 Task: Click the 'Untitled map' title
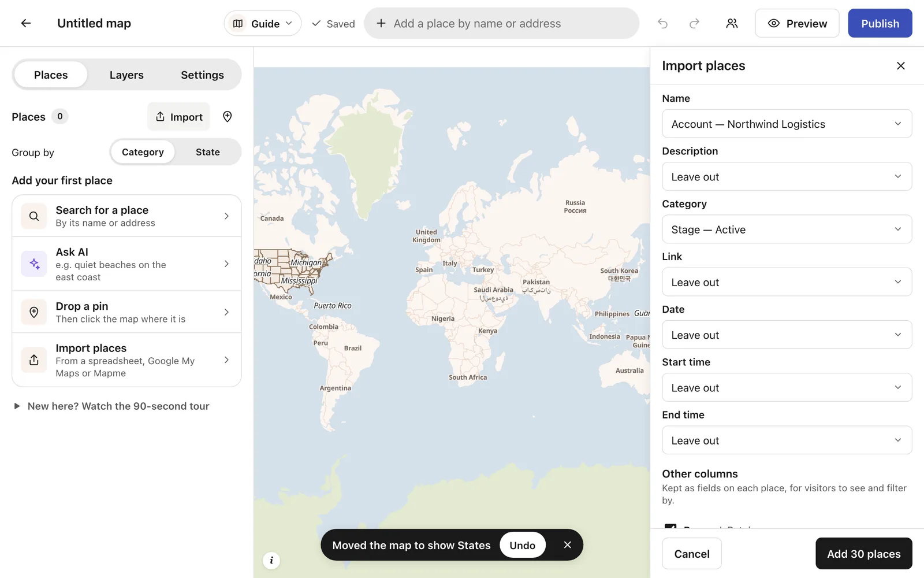point(94,23)
